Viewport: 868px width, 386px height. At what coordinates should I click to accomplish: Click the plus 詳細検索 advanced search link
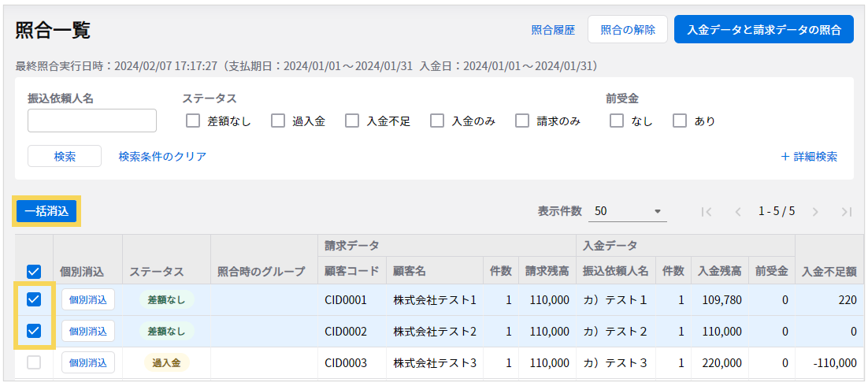click(x=809, y=157)
